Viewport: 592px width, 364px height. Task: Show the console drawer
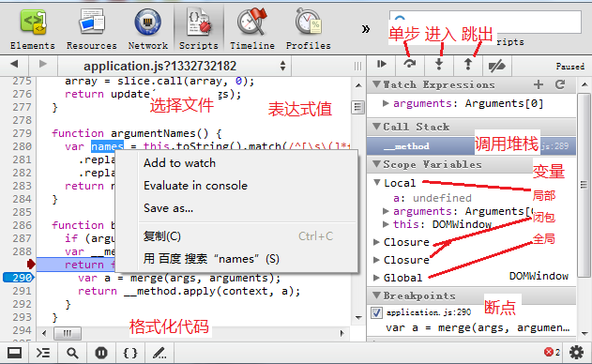click(x=43, y=353)
